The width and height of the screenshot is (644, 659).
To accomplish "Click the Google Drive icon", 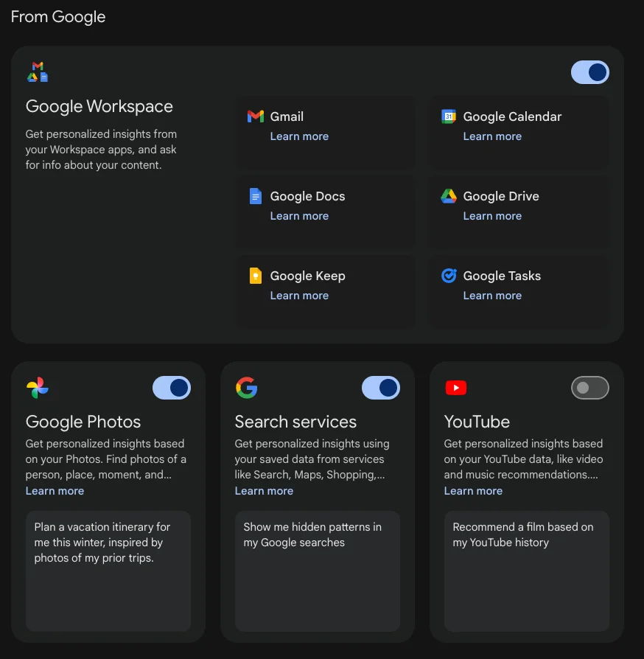I will (x=449, y=196).
